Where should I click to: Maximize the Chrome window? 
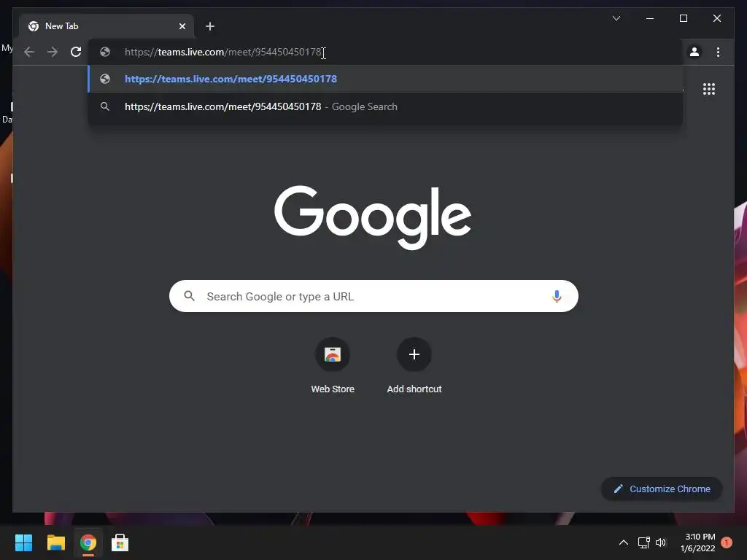pos(683,18)
